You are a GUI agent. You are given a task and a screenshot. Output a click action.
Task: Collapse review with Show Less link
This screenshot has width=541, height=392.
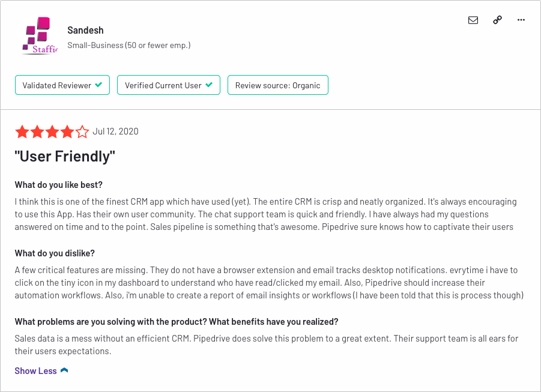[x=35, y=370]
